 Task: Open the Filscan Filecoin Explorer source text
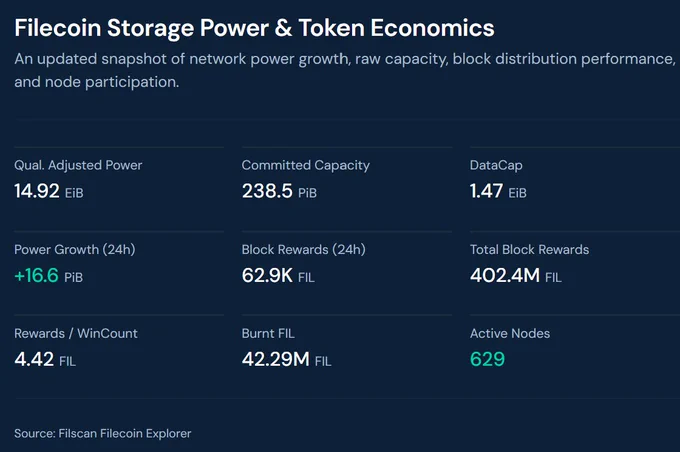click(125, 433)
